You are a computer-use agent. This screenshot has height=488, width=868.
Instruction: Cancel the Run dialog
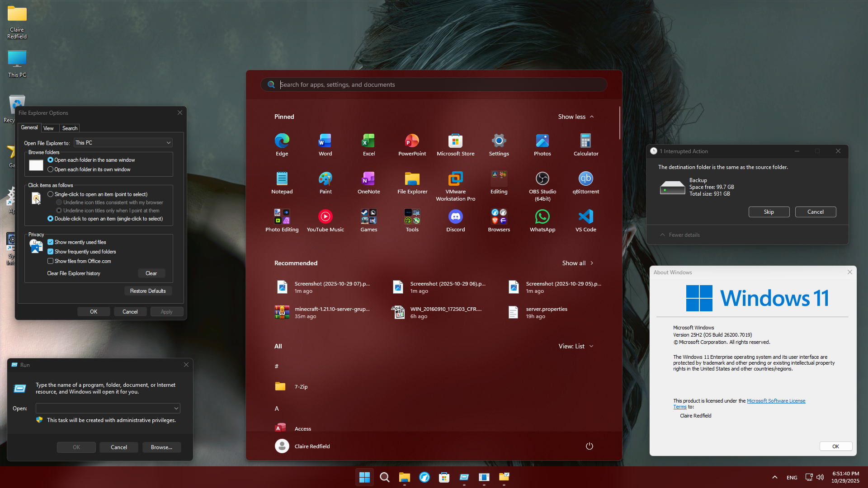[119, 447]
